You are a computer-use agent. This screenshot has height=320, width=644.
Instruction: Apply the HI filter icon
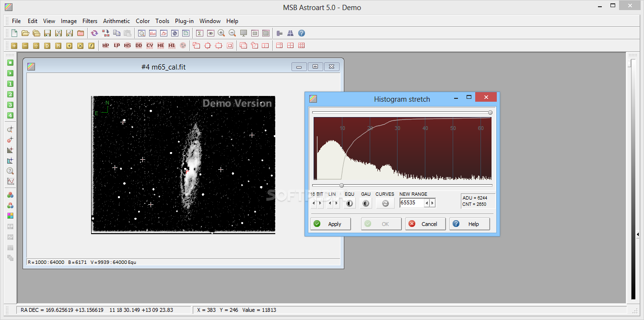pos(172,46)
